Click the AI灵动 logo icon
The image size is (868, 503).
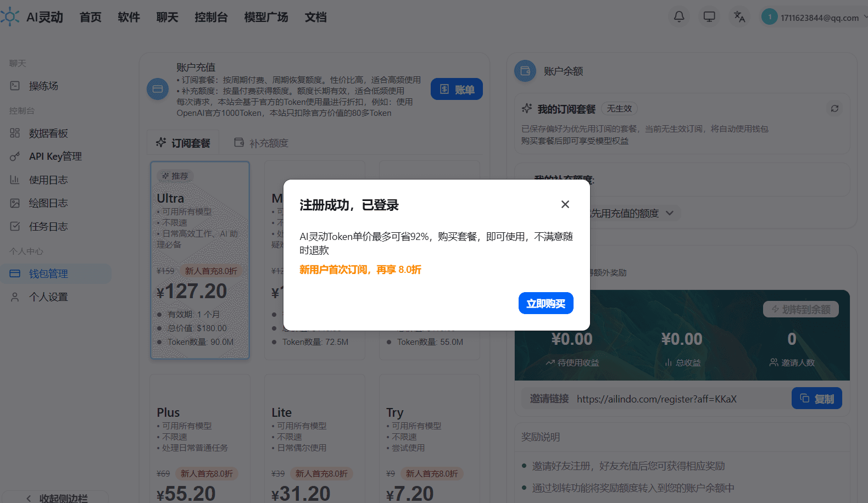point(10,17)
